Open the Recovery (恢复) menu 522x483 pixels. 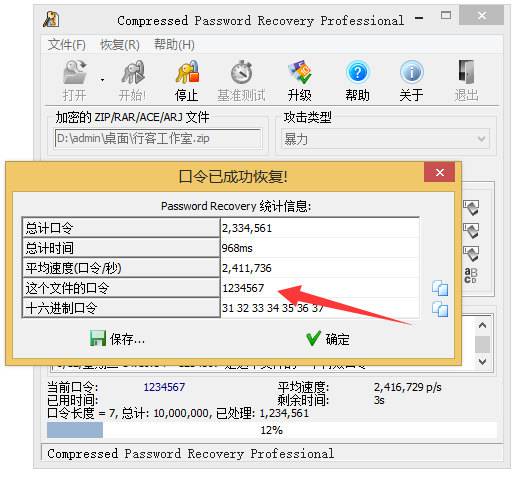click(x=120, y=44)
